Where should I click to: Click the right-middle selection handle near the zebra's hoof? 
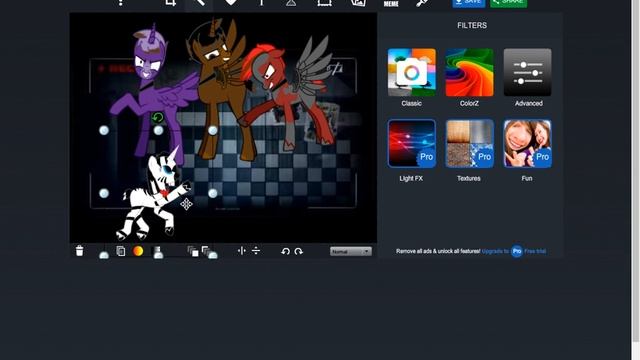click(x=213, y=193)
